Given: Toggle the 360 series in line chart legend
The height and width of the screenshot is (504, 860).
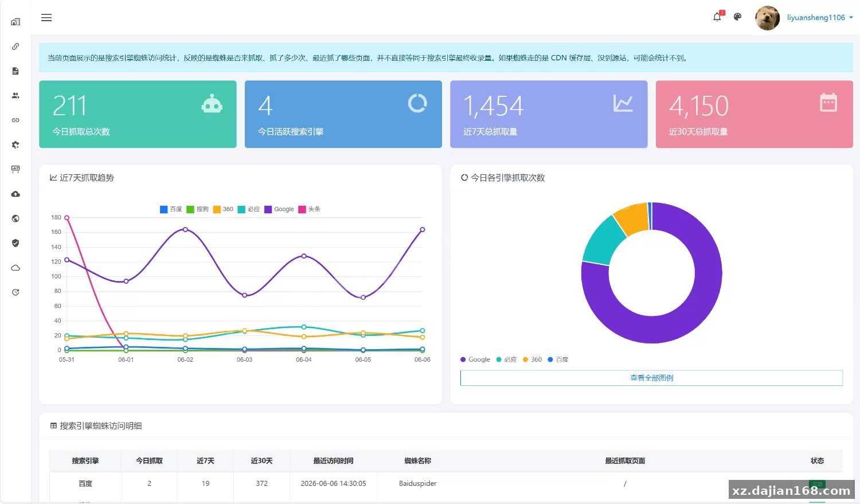Looking at the screenshot, I should [x=224, y=209].
